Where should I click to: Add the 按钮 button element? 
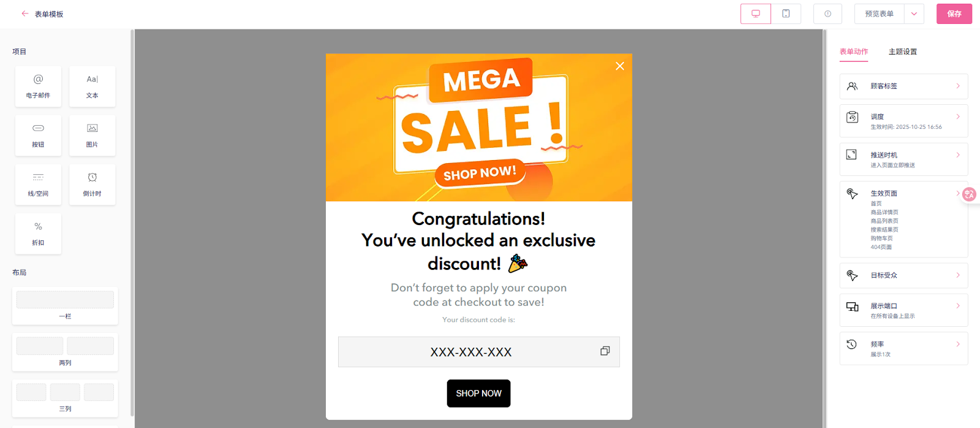38,136
